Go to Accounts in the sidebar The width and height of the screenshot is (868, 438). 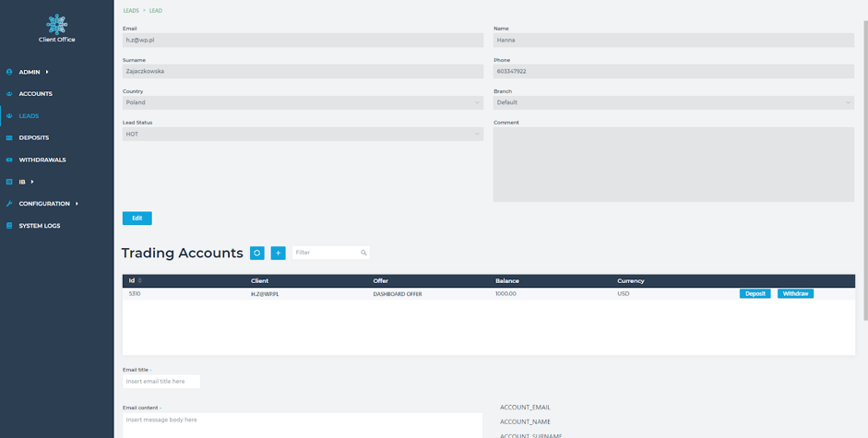(35, 94)
